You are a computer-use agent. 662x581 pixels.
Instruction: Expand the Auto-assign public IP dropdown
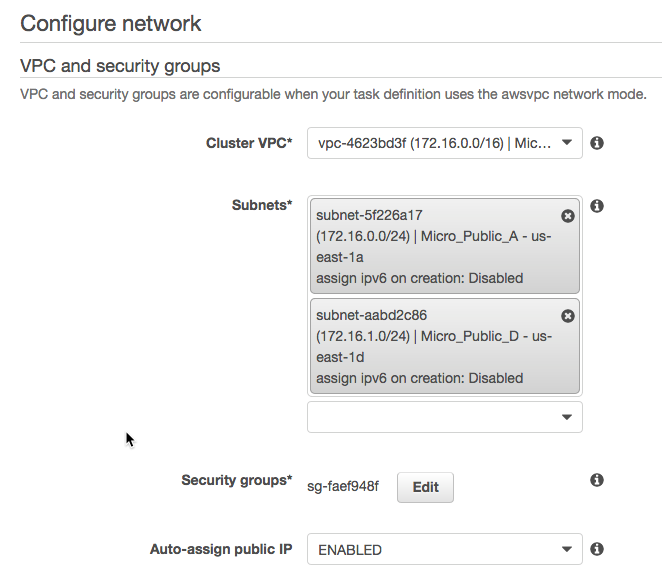click(x=444, y=549)
